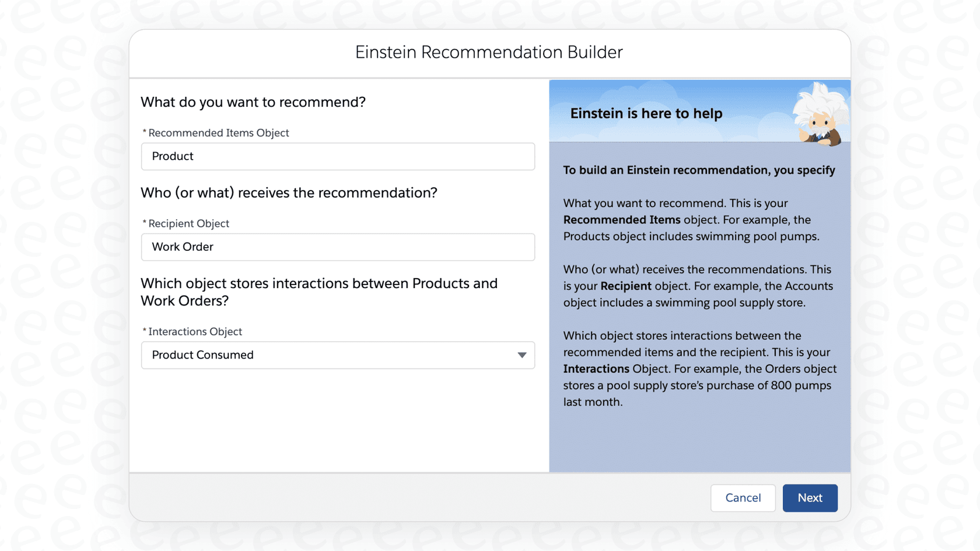
Task: Click the Einstein is here to help header
Action: tap(645, 113)
